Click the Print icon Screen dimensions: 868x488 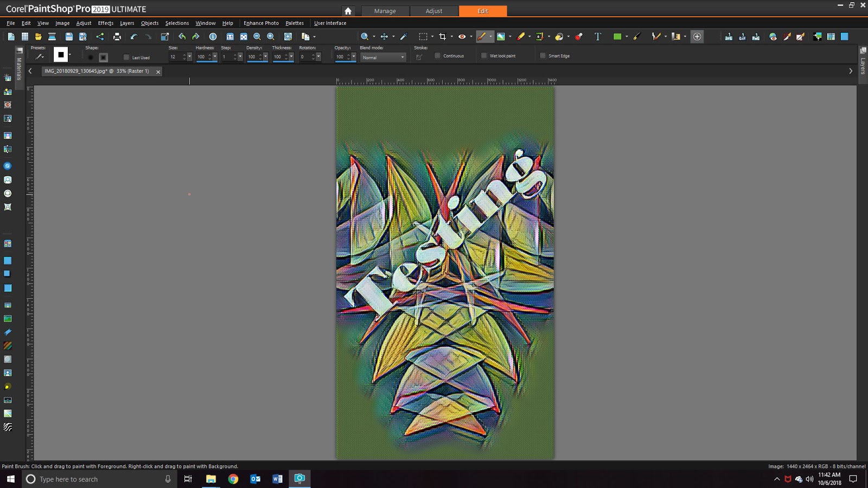pos(117,36)
